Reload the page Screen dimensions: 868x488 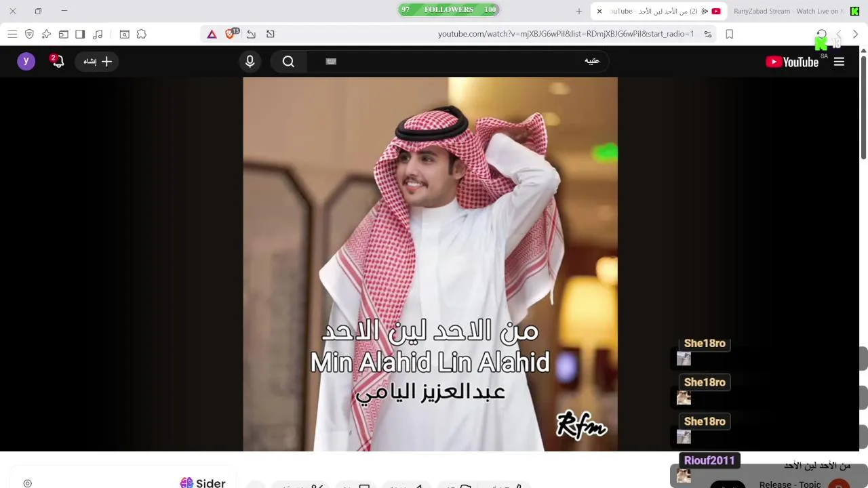(821, 34)
